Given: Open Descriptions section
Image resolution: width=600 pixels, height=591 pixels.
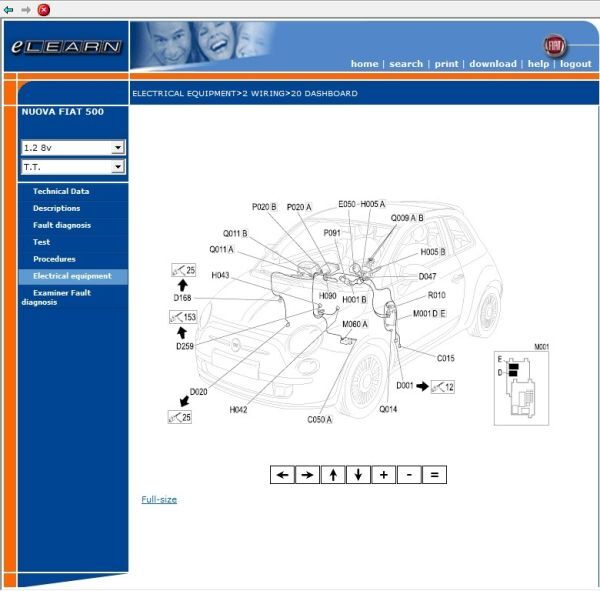Looking at the screenshot, I should (x=56, y=208).
